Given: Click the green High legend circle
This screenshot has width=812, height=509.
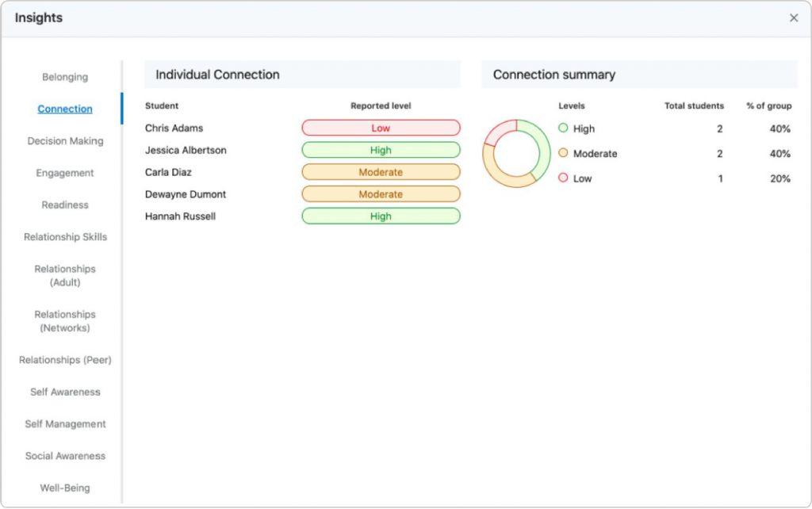Looking at the screenshot, I should click(563, 128).
